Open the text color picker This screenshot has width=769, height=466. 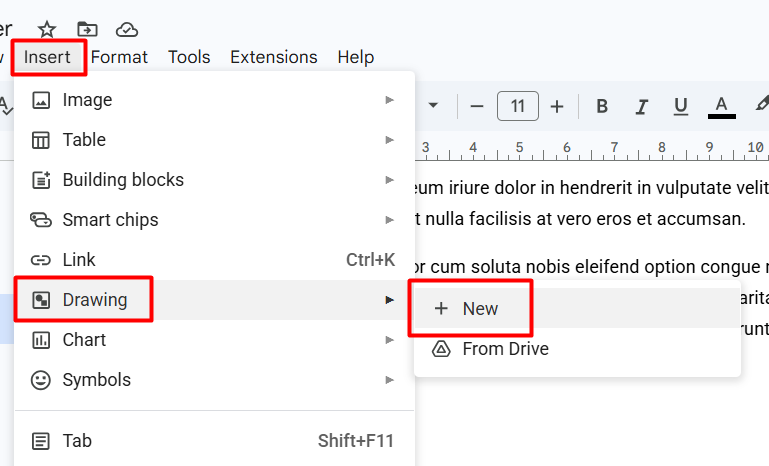pos(721,106)
